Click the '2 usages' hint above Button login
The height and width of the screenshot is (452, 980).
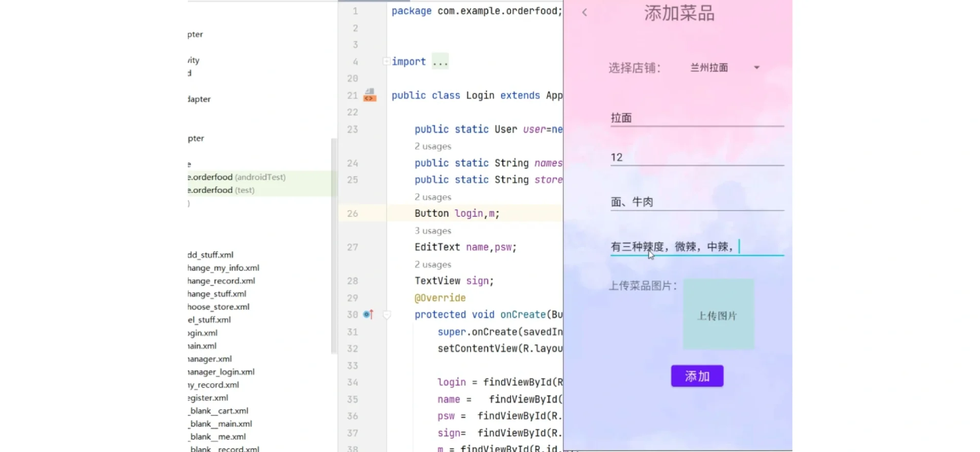(433, 197)
